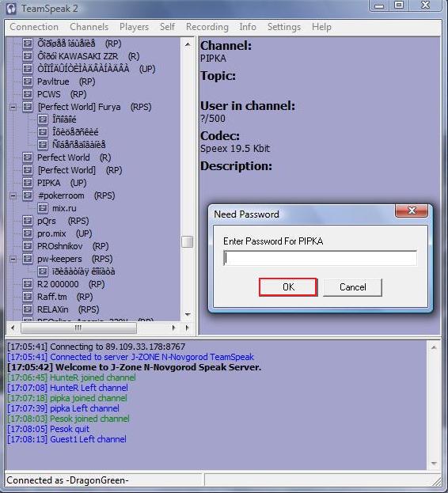The height and width of the screenshot is (493, 448).
Task: Open the Recording menu
Action: click(x=207, y=27)
